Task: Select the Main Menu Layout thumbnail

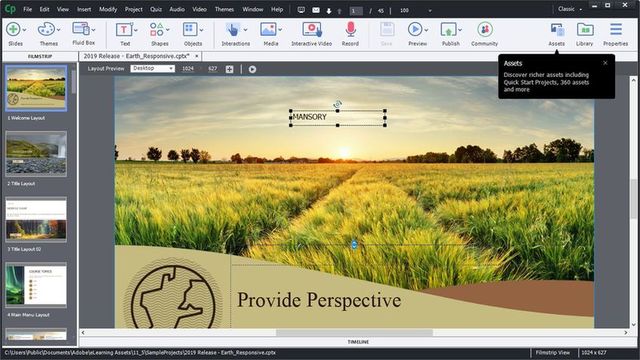Action: pos(36,285)
